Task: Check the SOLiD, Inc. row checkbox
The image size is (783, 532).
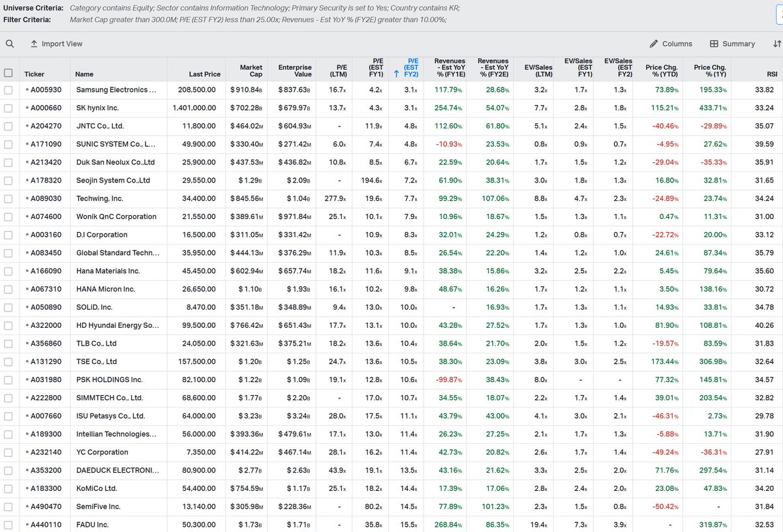Action: [8, 307]
